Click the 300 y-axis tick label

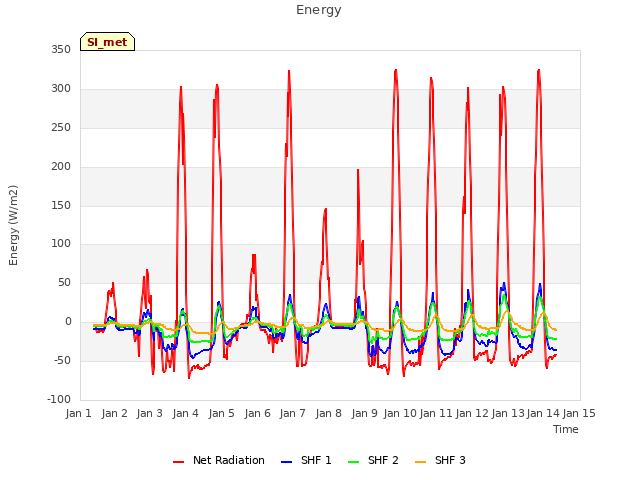[61, 88]
